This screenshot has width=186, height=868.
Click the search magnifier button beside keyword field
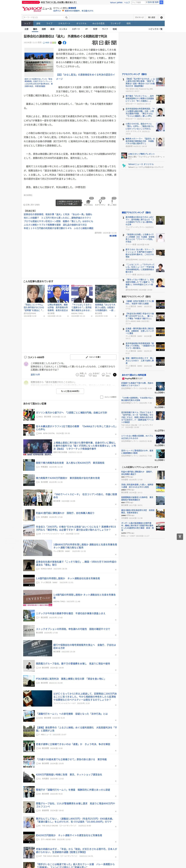(x=66, y=18)
